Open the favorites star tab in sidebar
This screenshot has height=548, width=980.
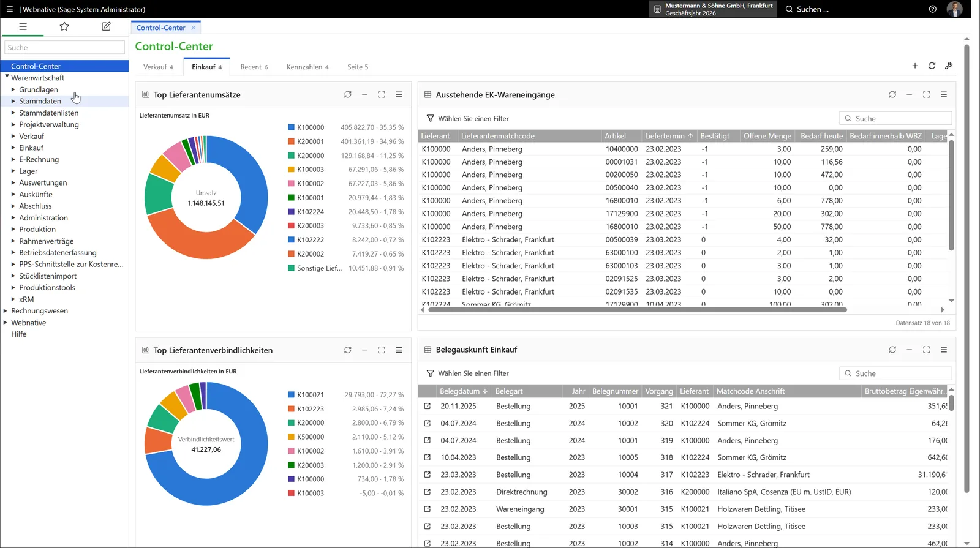(64, 26)
